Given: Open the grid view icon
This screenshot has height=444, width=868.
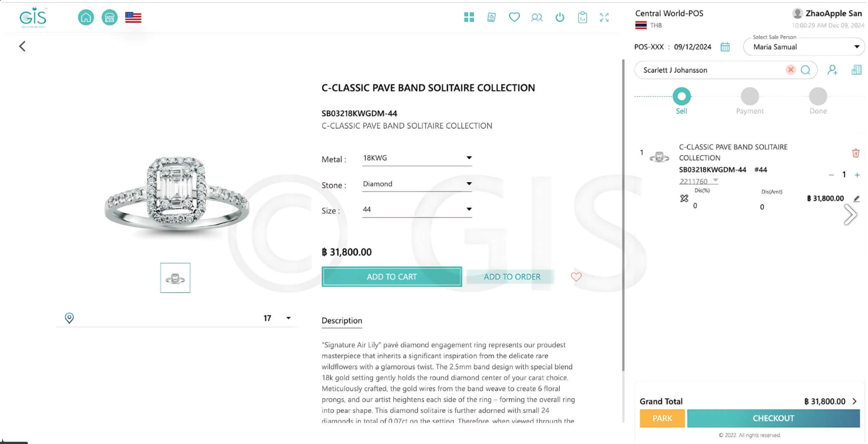Looking at the screenshot, I should [469, 18].
